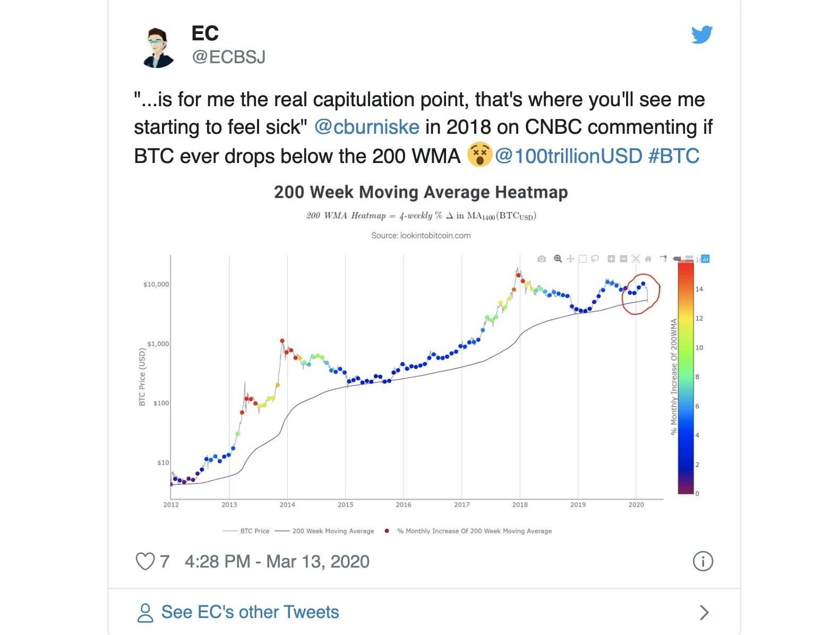Click the heatmap color scale bar
The height and width of the screenshot is (635, 840).
pyautogui.click(x=685, y=378)
